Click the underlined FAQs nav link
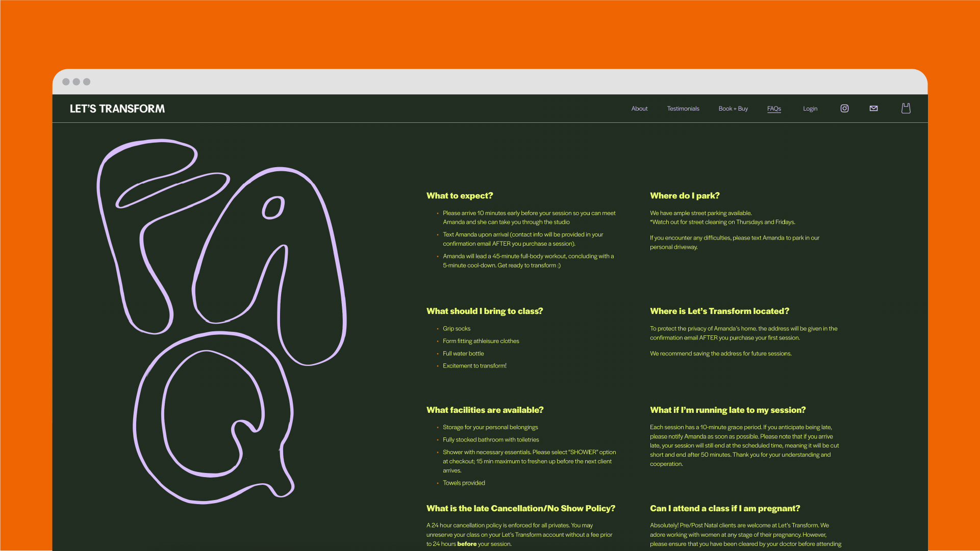Screen dimensions: 980x551 coord(774,109)
